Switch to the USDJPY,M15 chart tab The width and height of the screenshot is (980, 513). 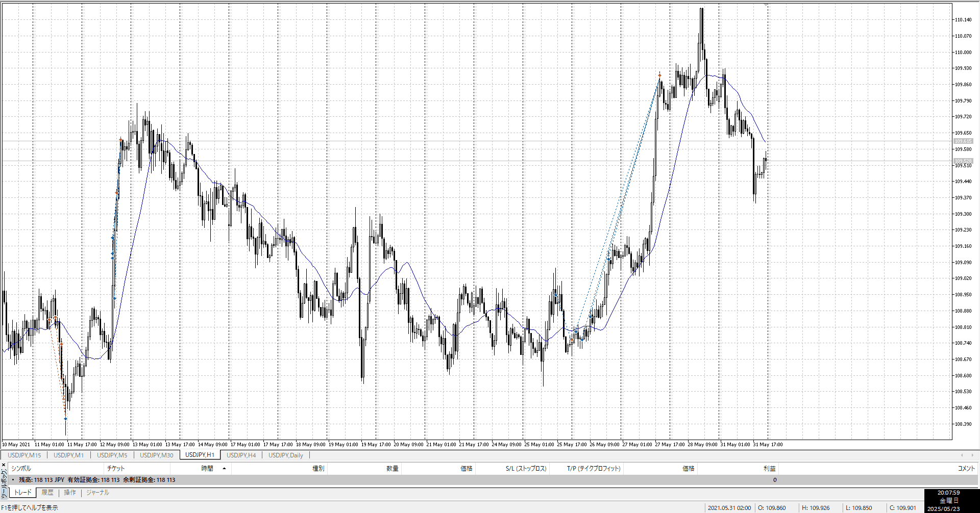click(x=24, y=455)
